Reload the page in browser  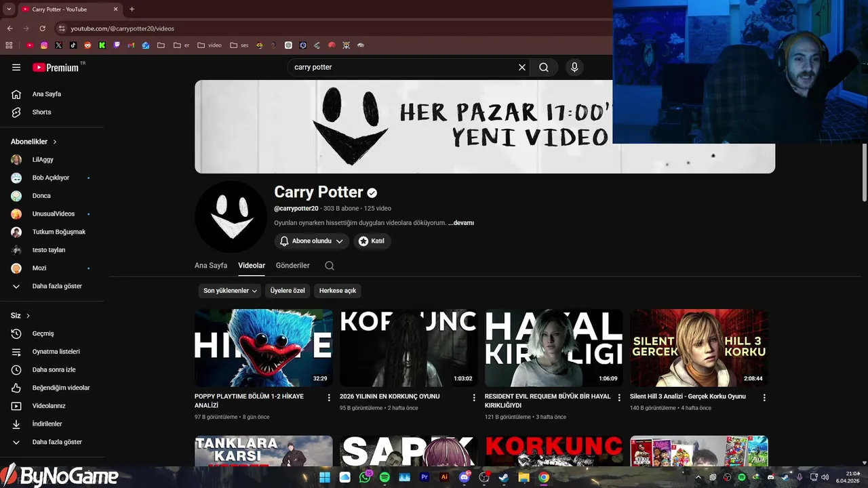point(42,28)
